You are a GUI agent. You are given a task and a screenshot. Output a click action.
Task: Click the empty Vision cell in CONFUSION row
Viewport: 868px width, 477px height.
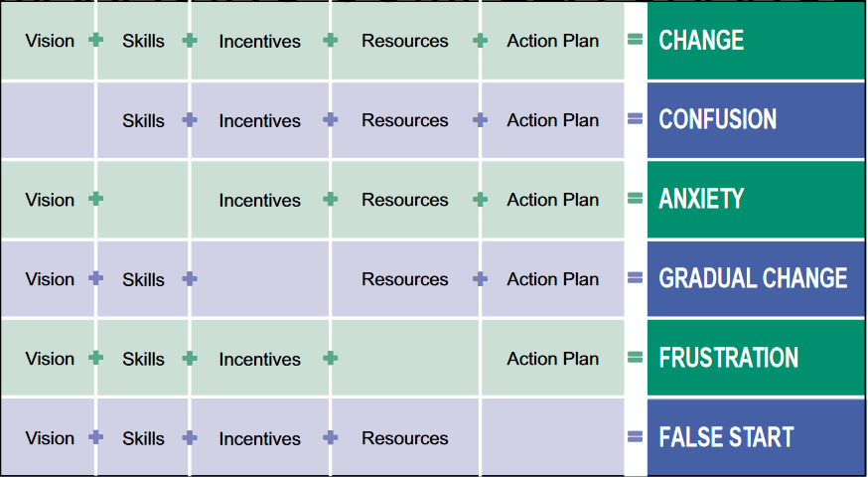coord(48,120)
